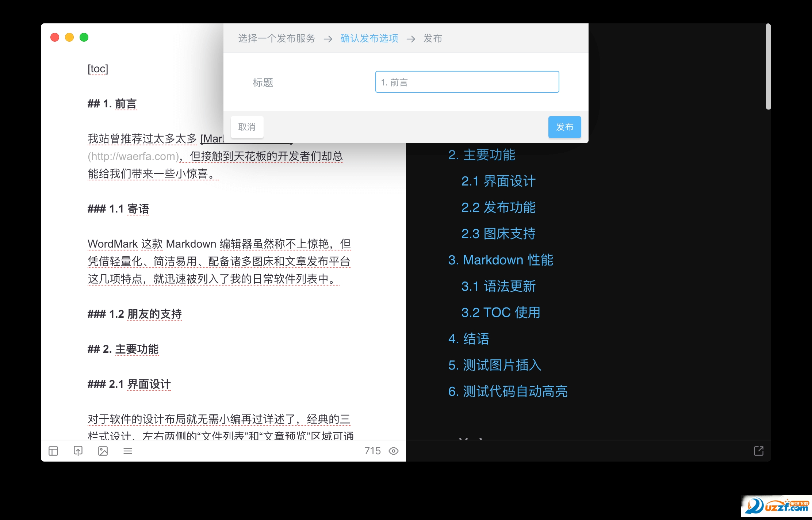
Task: Click the 715 word count indicator
Action: 372,451
